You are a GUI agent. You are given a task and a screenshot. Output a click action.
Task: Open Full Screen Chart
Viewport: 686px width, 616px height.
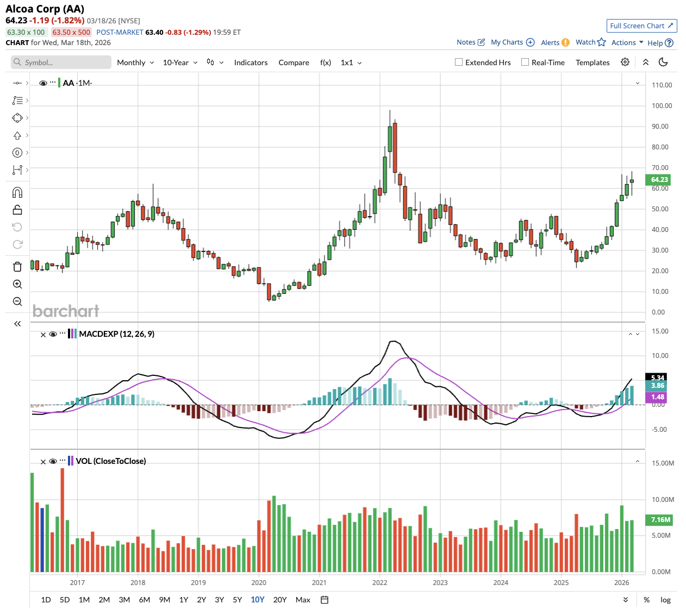[x=641, y=26]
